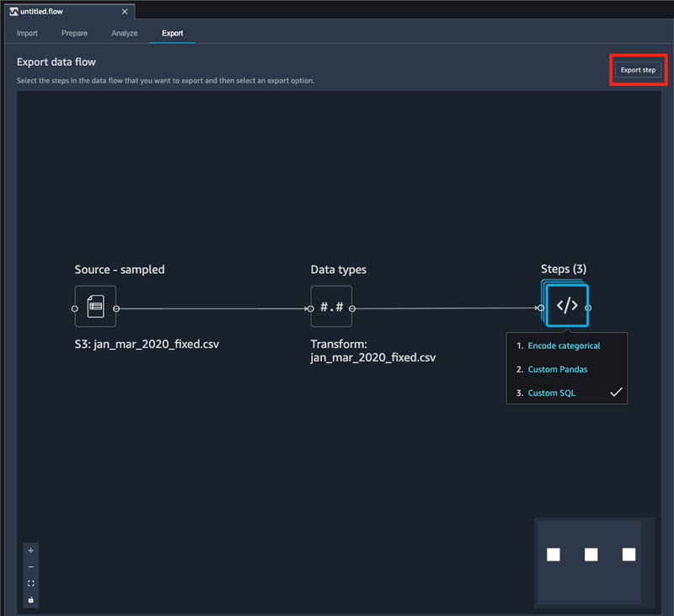Image resolution: width=674 pixels, height=616 pixels.
Task: Click the 'Steps (3)' label
Action: pyautogui.click(x=564, y=269)
